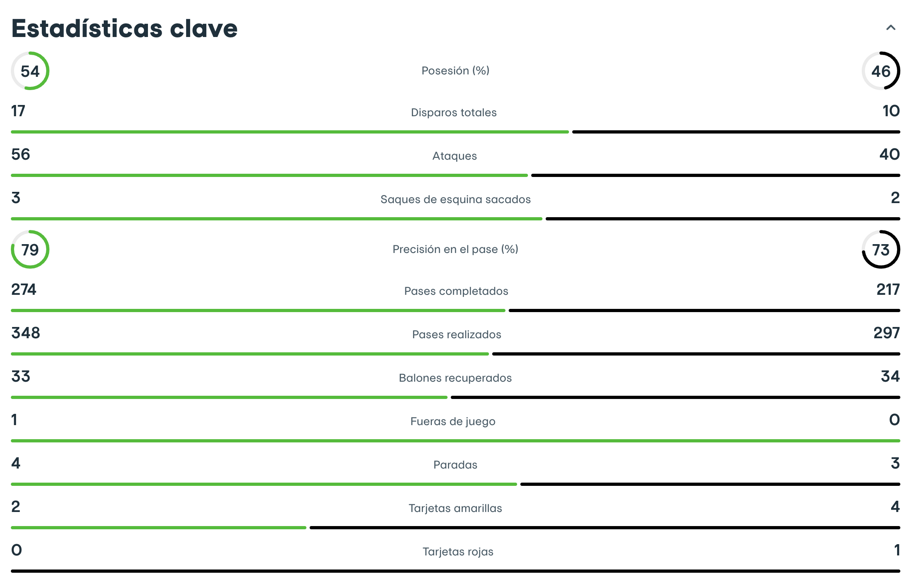Image resolution: width=912 pixels, height=588 pixels.
Task: Click the green Disparos totales bar
Action: tap(290, 132)
